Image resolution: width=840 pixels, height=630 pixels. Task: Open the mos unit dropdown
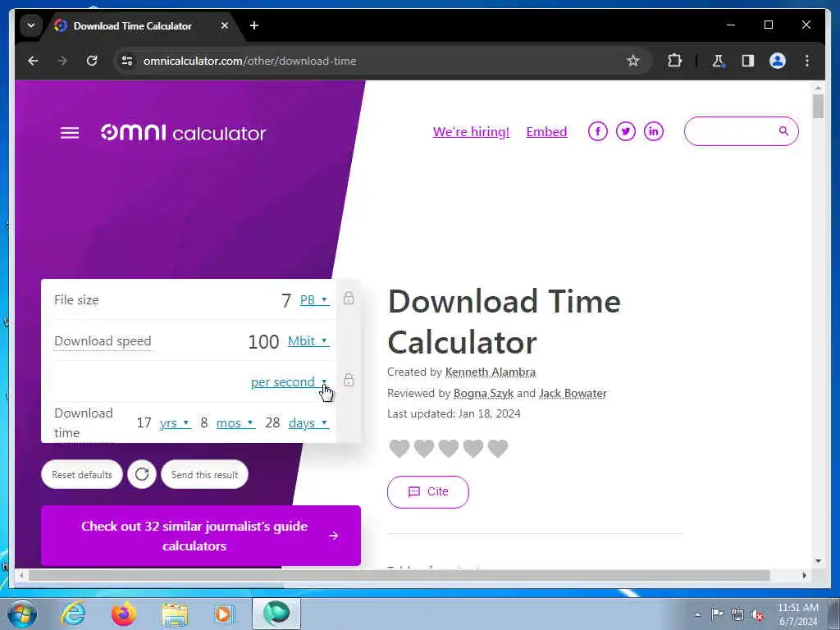pyautogui.click(x=235, y=422)
